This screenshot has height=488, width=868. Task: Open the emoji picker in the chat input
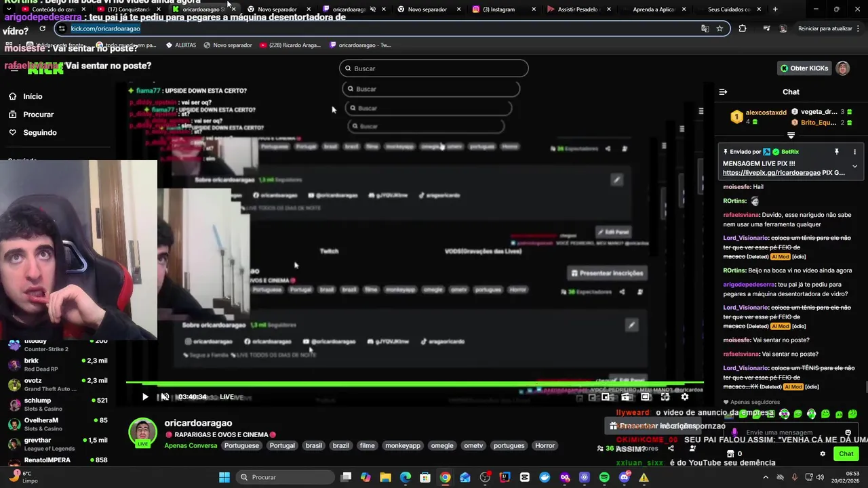point(848,432)
